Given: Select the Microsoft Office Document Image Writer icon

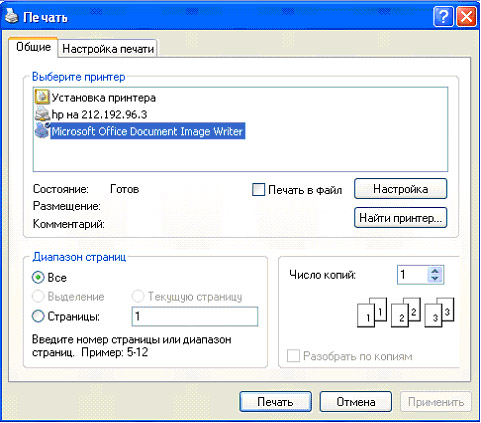Looking at the screenshot, I should point(42,131).
